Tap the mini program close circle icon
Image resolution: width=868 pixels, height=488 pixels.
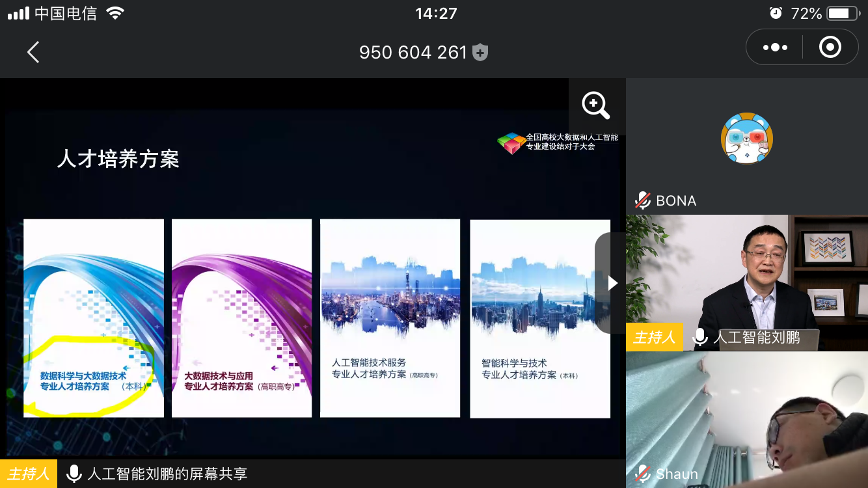830,47
